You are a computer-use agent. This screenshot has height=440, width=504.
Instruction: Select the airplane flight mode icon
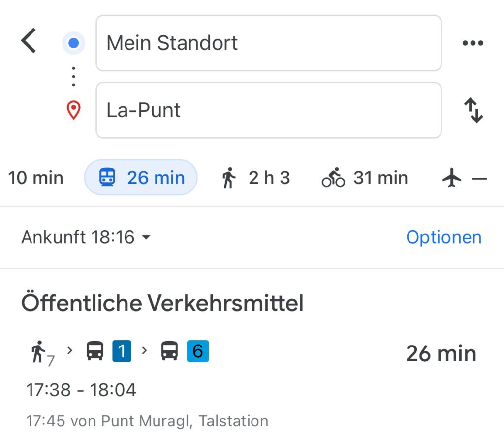click(x=452, y=177)
